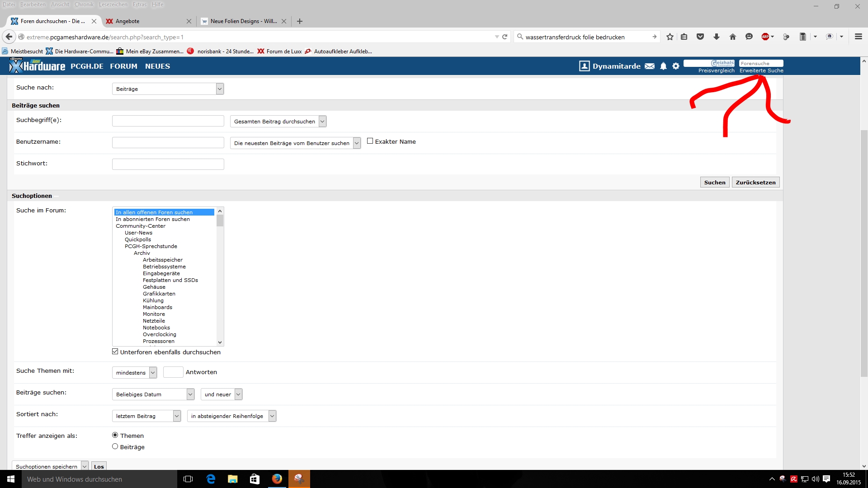Viewport: 868px width, 488px height.
Task: Open the Beliebiges Datum dropdown
Action: [x=153, y=394]
